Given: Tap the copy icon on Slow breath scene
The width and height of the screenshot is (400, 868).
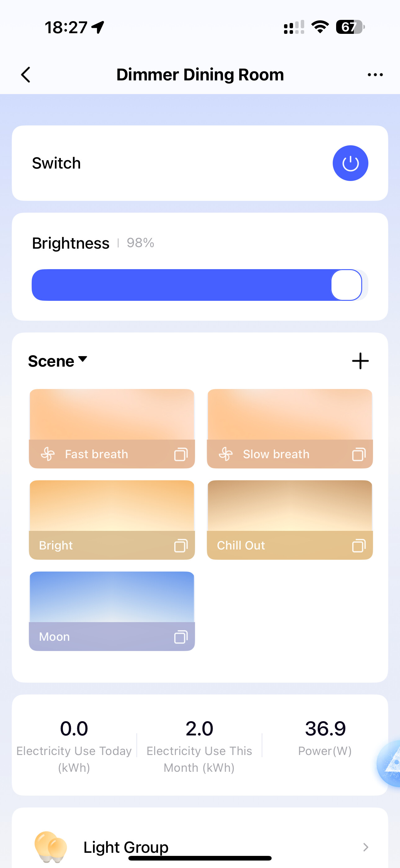Looking at the screenshot, I should (x=358, y=454).
